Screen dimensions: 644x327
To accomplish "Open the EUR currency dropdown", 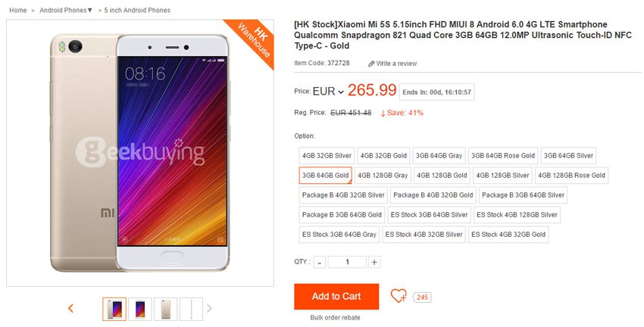I will coord(328,92).
